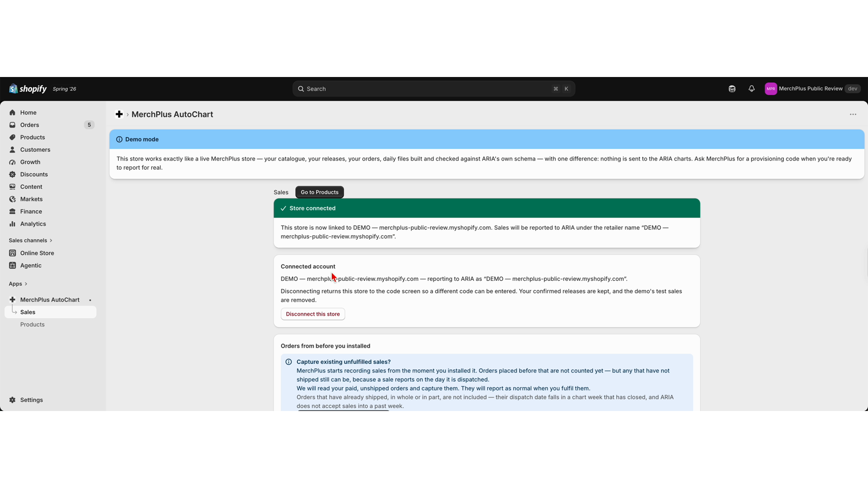Open Growth in the sidebar
Image resolution: width=868 pixels, height=488 pixels.
click(x=50, y=162)
